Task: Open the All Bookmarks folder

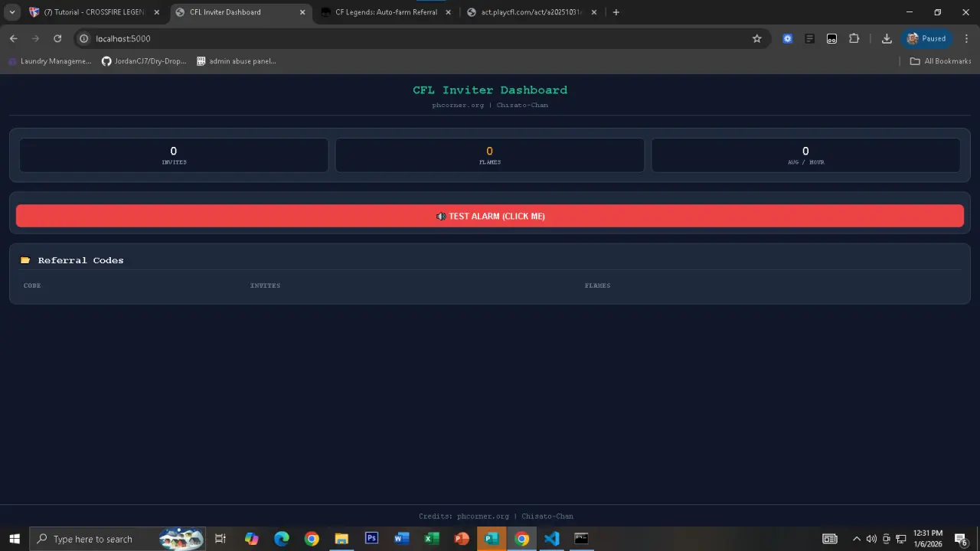Action: 940,61
